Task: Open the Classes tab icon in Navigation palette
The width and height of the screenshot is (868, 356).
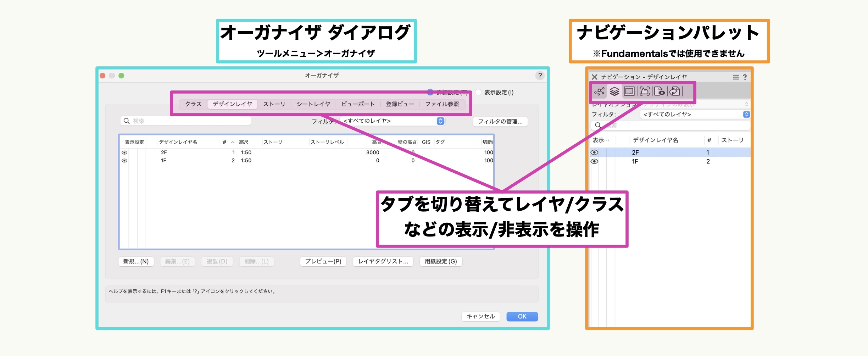Action: click(599, 91)
